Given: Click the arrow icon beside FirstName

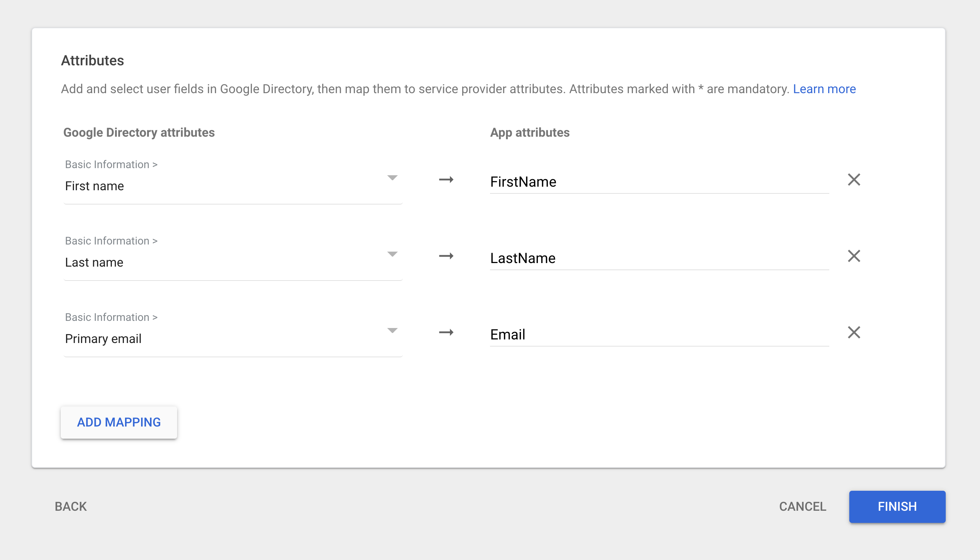Looking at the screenshot, I should [x=446, y=180].
